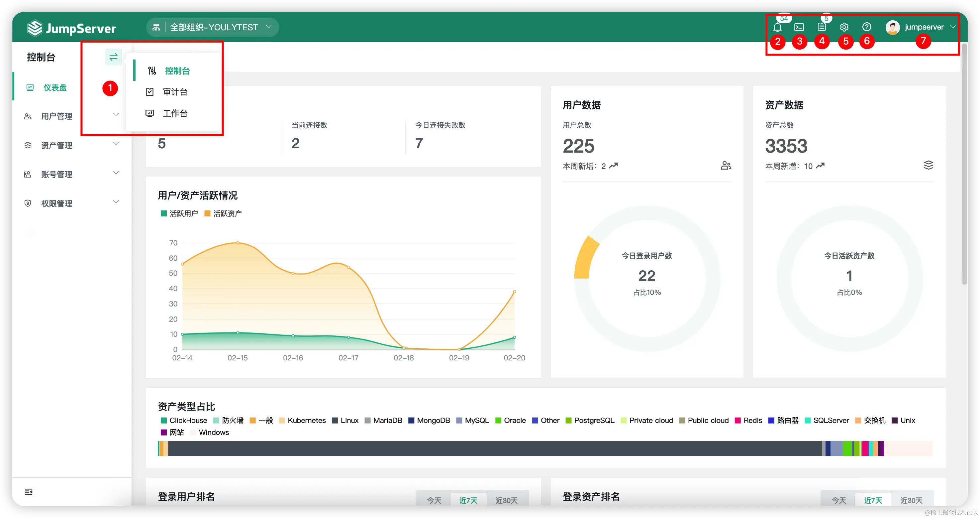The height and width of the screenshot is (518, 980).
Task: Click the users icon in user data card
Action: [x=726, y=166]
